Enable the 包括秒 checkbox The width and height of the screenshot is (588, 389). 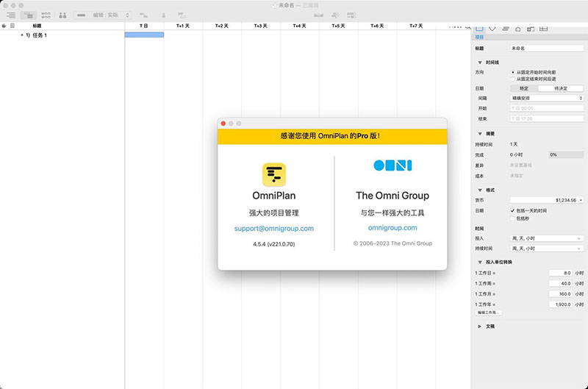(512, 218)
